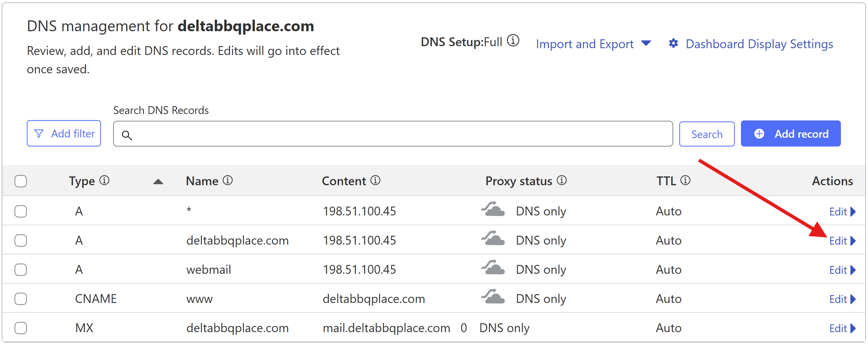Screen dimensions: 868x345
Task: Sort records using the Type sort arrow
Action: point(158,182)
